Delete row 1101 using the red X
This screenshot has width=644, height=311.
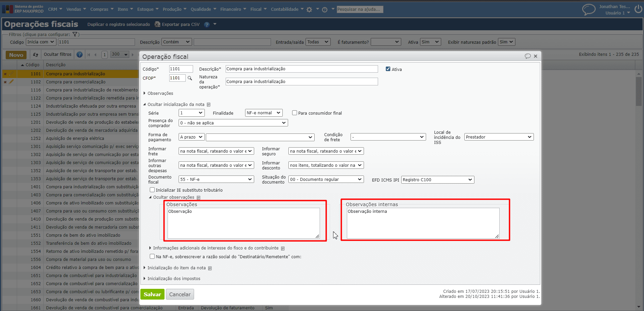5,74
